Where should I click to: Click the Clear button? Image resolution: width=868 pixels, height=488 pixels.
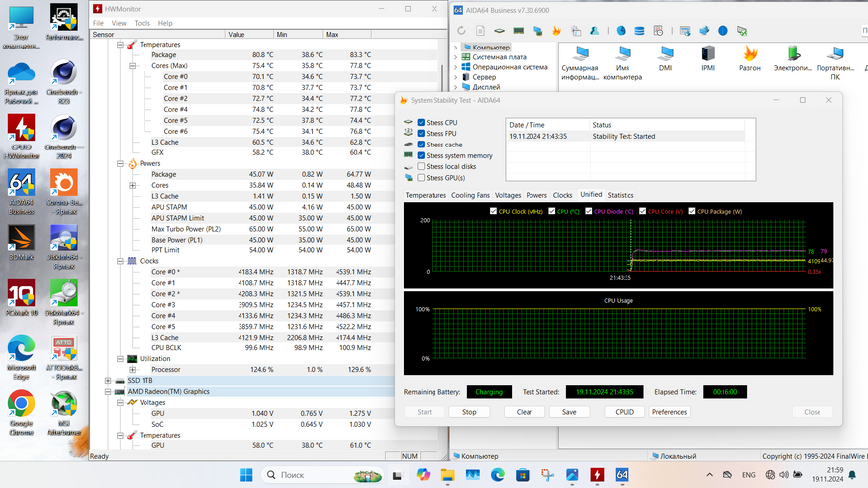(x=525, y=412)
